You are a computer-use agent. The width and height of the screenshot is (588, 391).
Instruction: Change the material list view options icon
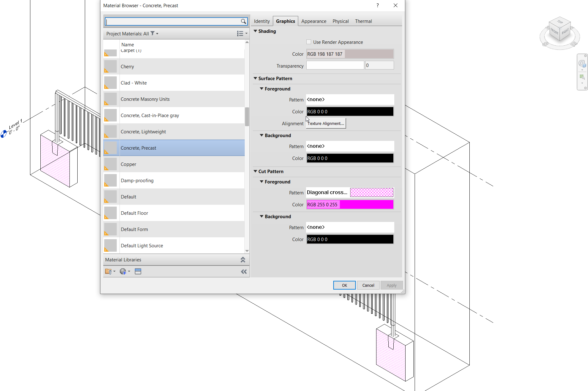[x=240, y=33]
